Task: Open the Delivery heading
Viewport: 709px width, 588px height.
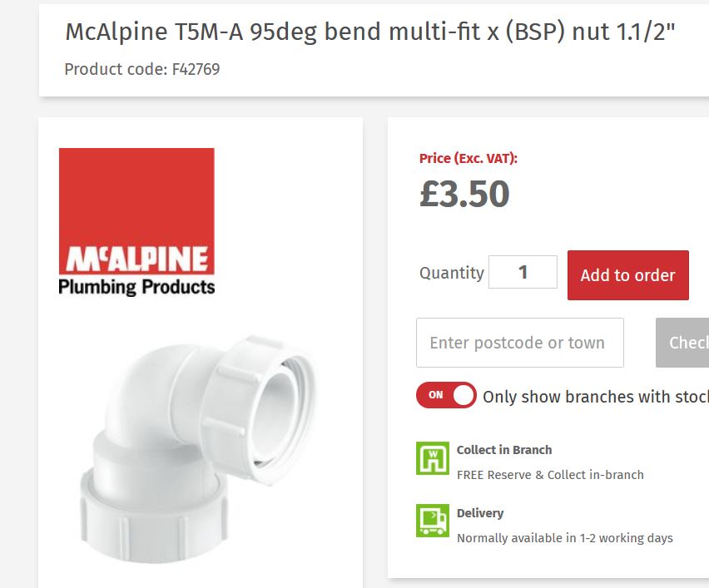Action: click(x=480, y=513)
